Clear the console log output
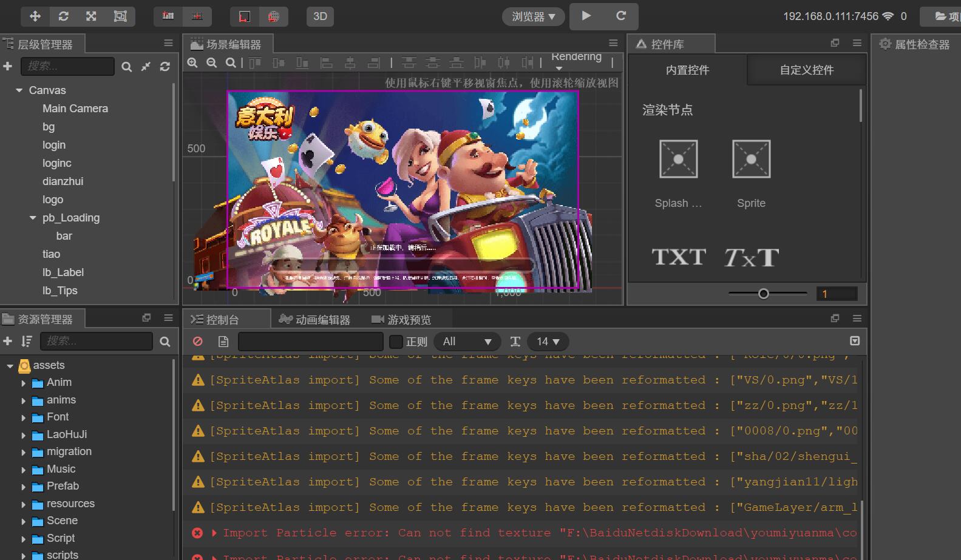Image resolution: width=961 pixels, height=560 pixels. (x=197, y=342)
